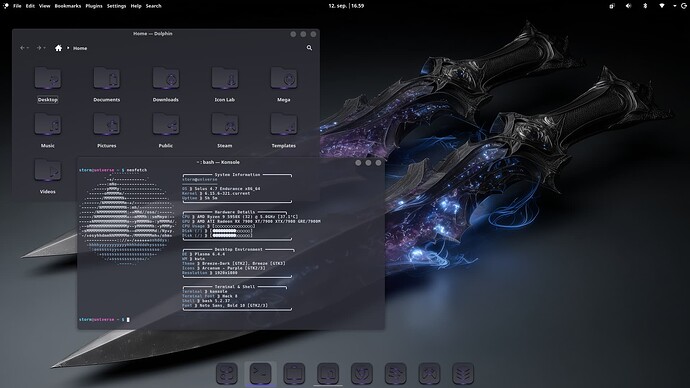Click the date and time clock
This screenshot has width=690, height=388.
(x=346, y=6)
